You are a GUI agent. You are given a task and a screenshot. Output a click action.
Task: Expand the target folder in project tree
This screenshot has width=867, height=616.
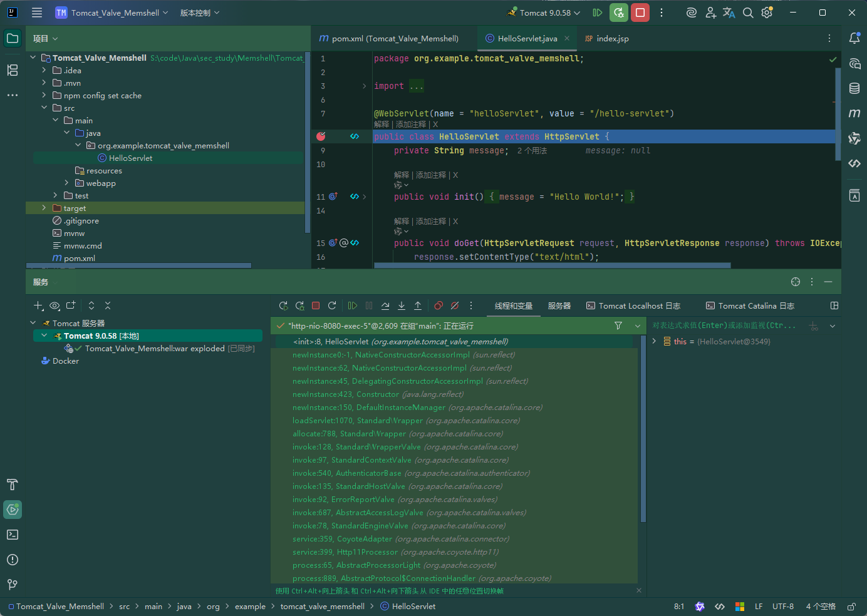coord(44,208)
